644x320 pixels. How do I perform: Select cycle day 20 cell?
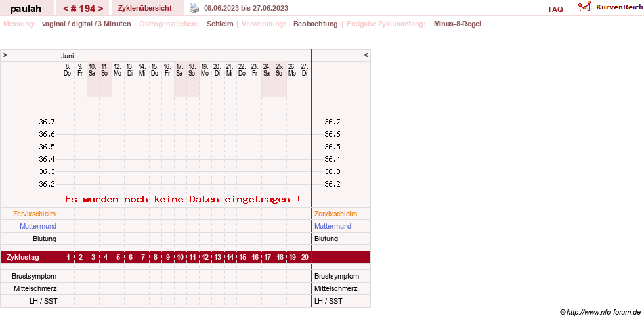[x=305, y=258]
